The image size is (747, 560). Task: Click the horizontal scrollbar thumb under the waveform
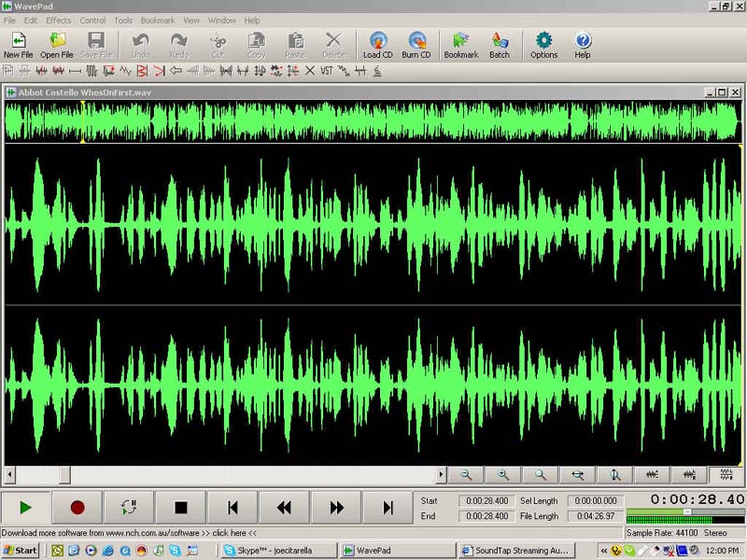64,475
